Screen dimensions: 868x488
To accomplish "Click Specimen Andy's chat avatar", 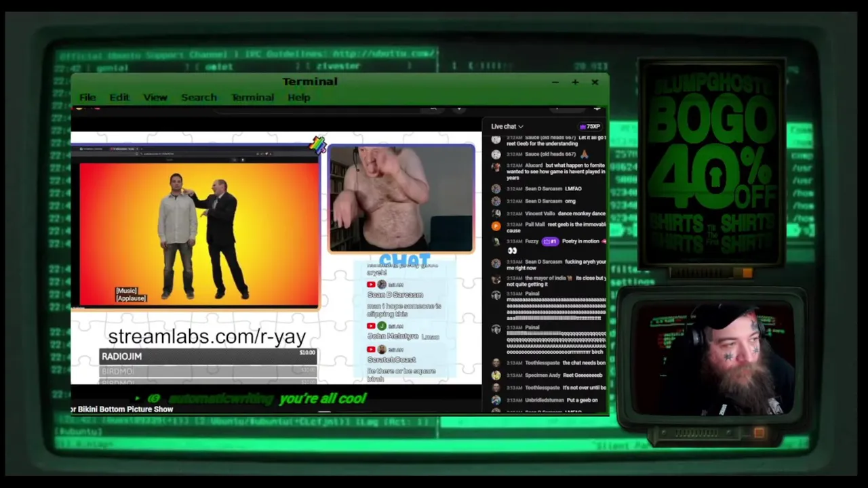I will click(496, 375).
